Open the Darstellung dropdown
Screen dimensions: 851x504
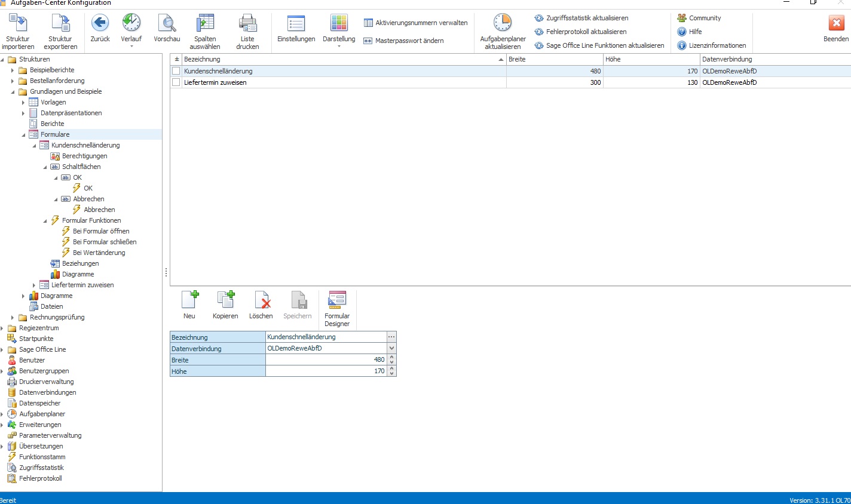point(339,46)
